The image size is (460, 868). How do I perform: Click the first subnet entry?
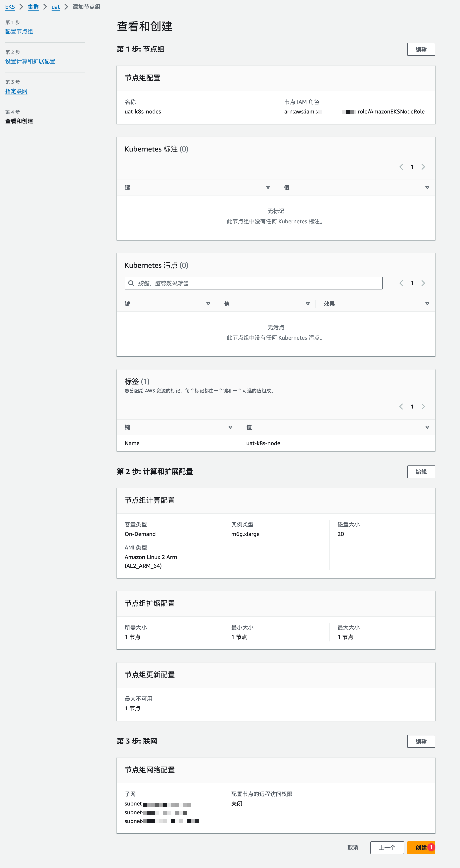tap(158, 804)
